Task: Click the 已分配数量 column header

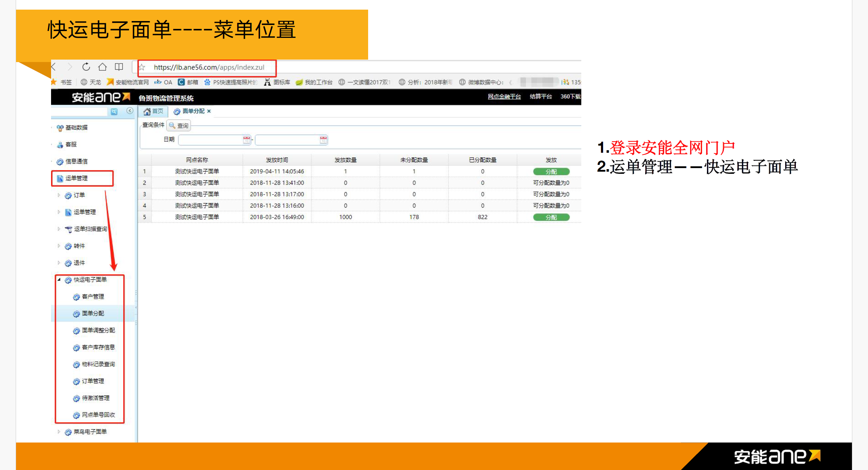Action: (483, 160)
